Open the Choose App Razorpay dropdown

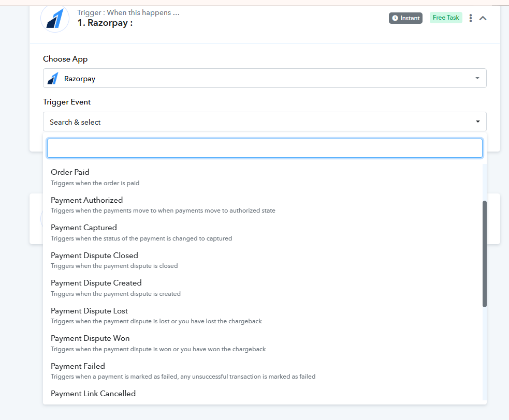265,78
